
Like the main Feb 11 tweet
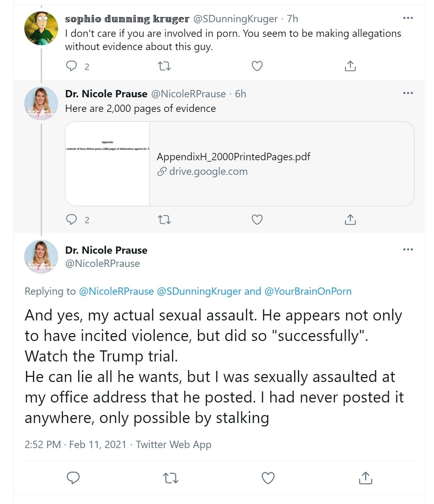268,478
